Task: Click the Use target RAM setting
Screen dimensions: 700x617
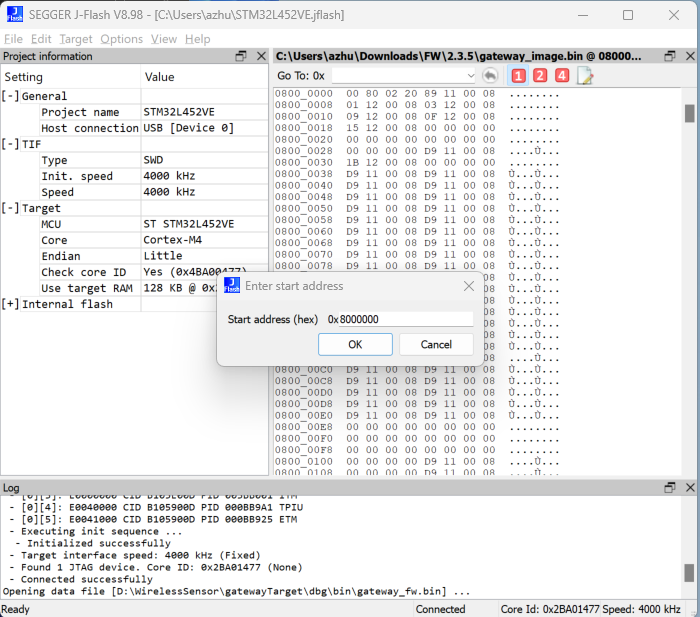Action: 87,288
